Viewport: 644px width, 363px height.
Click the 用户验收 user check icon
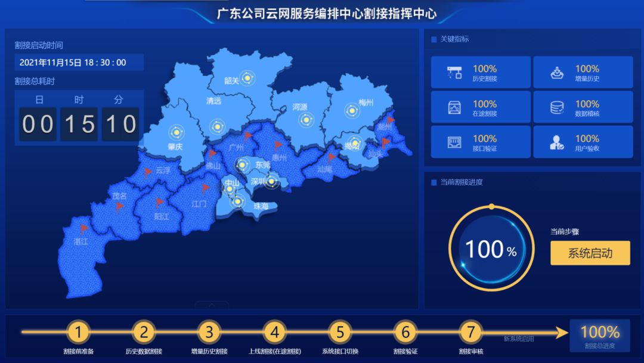556,142
